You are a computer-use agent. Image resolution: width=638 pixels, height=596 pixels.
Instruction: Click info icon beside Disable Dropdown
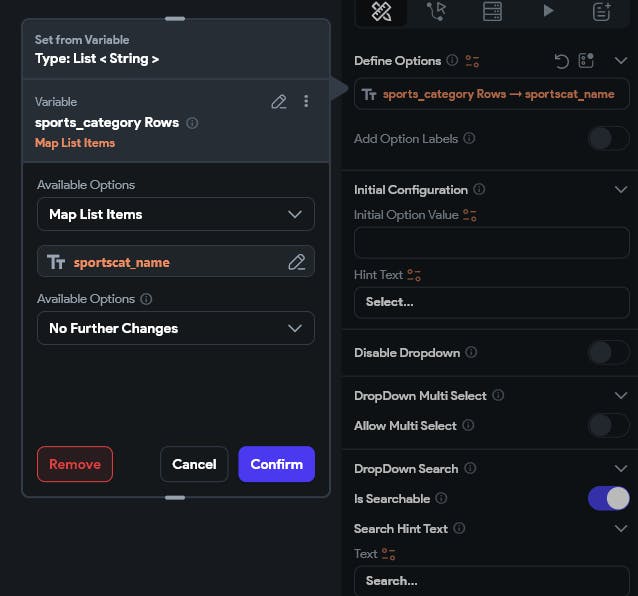tap(471, 352)
